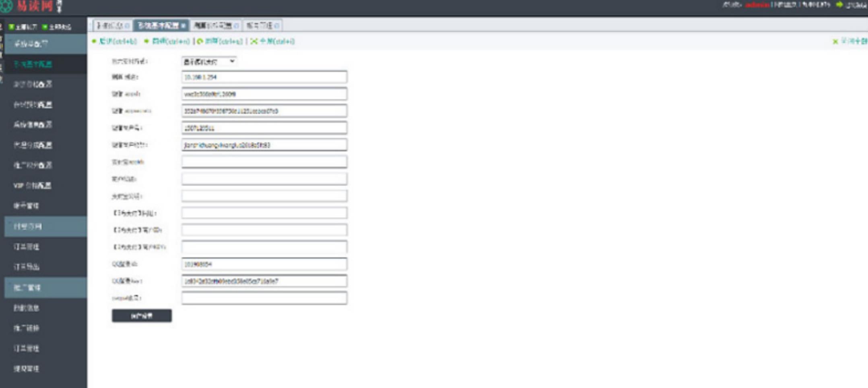The width and height of the screenshot is (868, 388).
Task: Click the appid field starting with wxc3c
Action: coord(264,94)
